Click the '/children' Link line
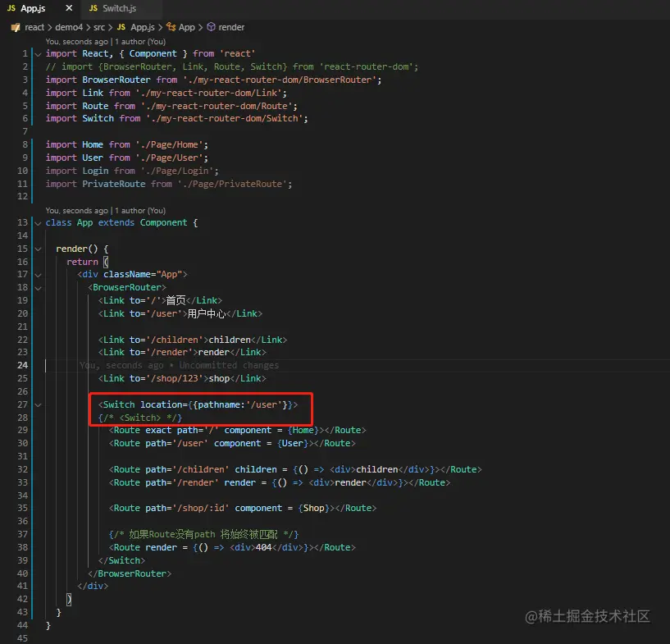 (193, 340)
